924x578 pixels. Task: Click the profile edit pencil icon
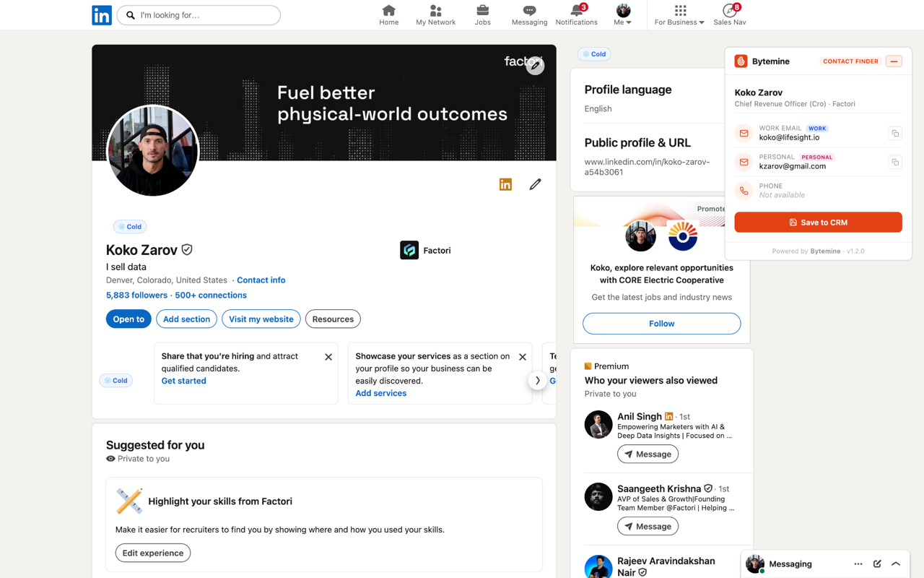(535, 184)
